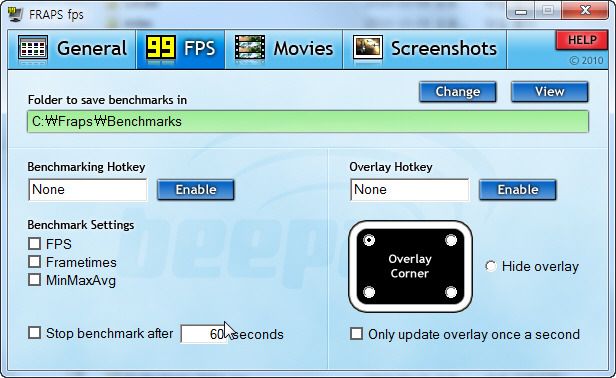
Task: Click the Overlay Hotkey input field
Action: pos(410,190)
